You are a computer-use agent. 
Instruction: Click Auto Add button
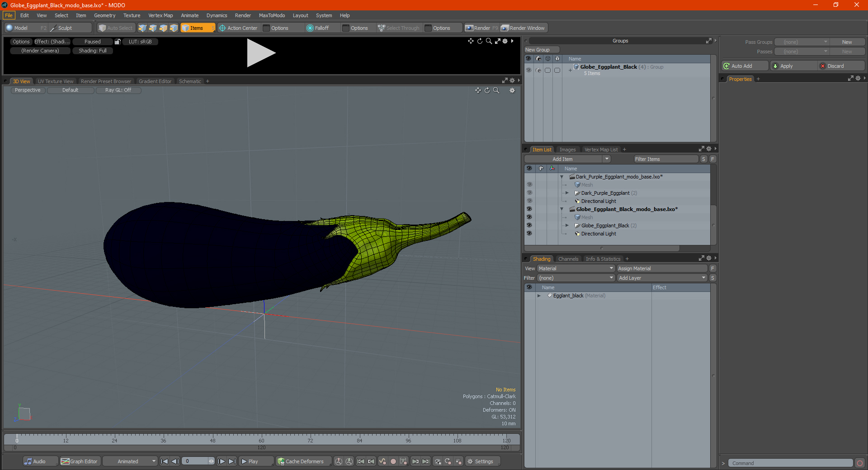coord(745,66)
